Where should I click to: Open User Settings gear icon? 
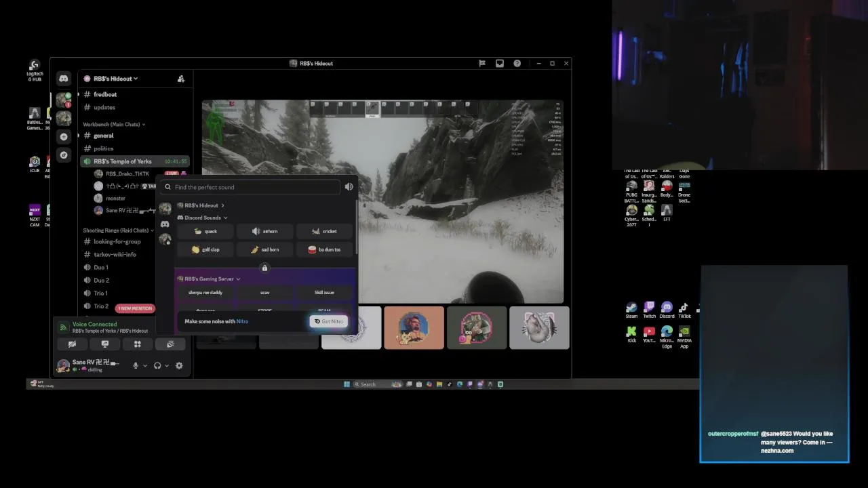[179, 365]
